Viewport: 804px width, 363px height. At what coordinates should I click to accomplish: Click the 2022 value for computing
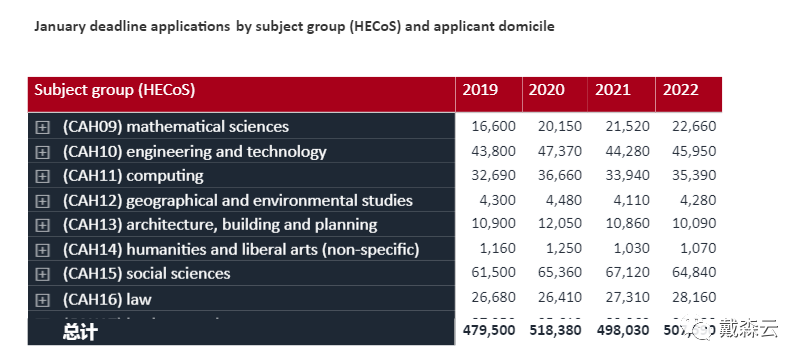[x=694, y=175]
